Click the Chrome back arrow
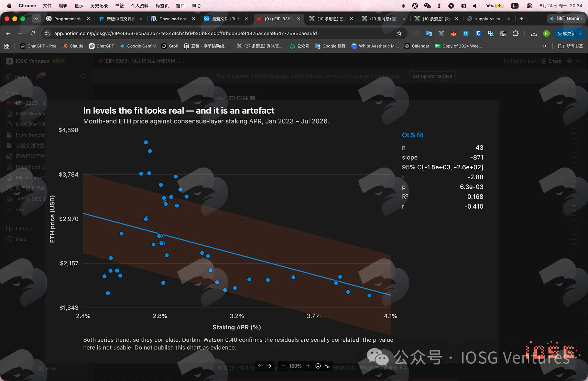The height and width of the screenshot is (381, 588). pyautogui.click(x=8, y=33)
